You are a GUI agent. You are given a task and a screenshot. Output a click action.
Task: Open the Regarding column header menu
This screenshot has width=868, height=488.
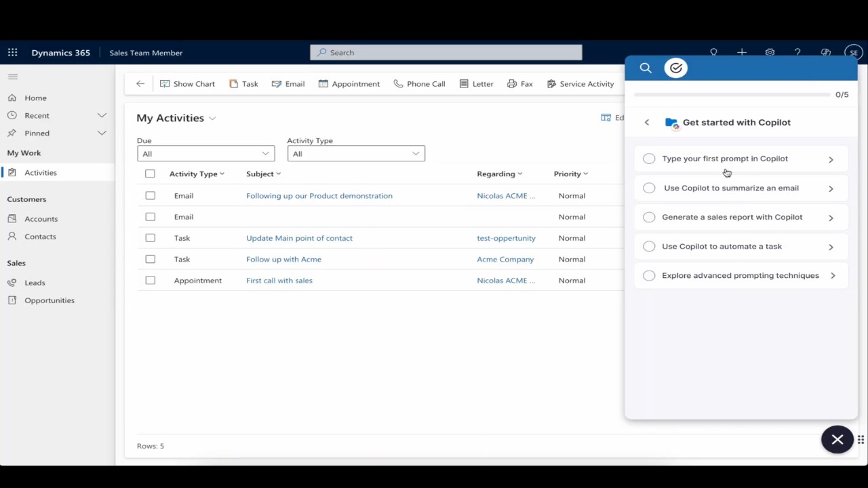500,174
